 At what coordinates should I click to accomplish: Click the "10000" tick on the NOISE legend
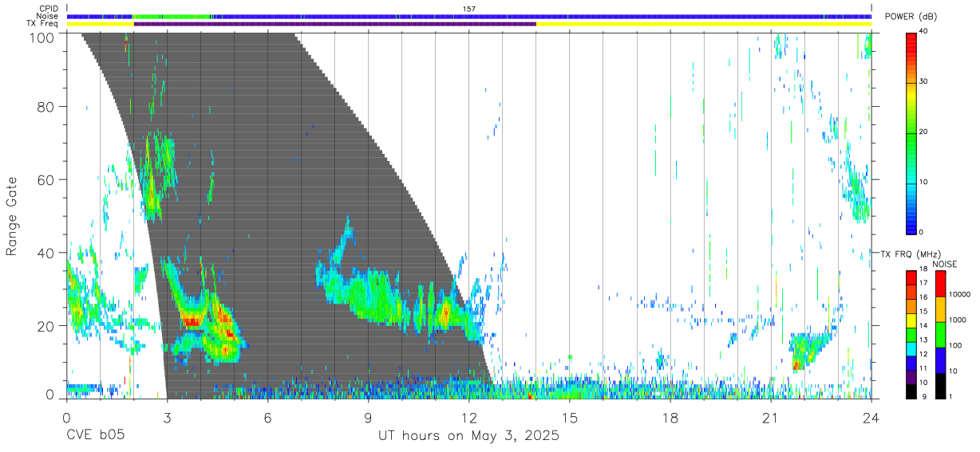[x=959, y=295]
